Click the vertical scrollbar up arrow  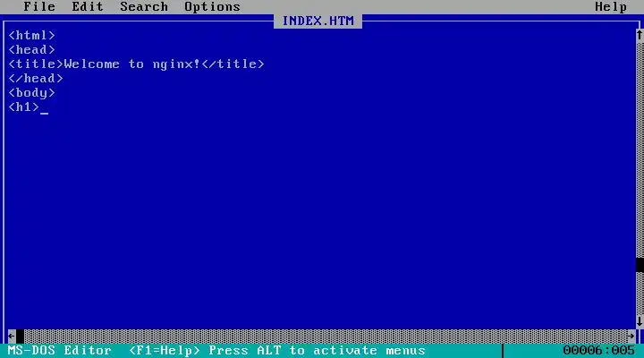pos(640,35)
